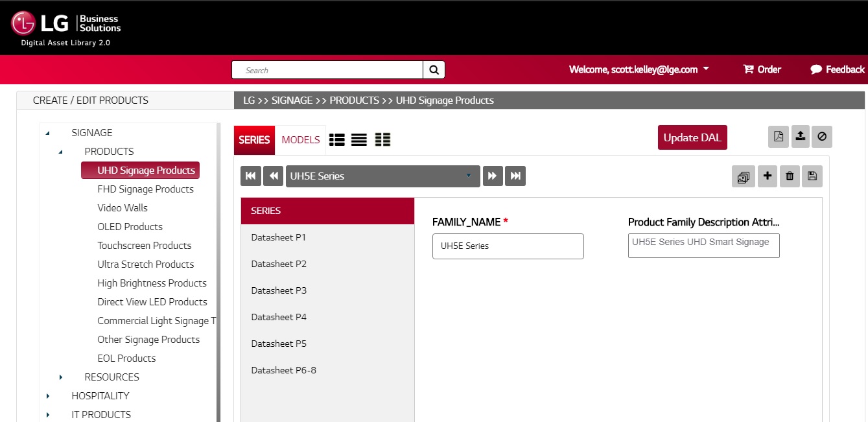Switch to the MODELS tab
The height and width of the screenshot is (422, 868).
pyautogui.click(x=300, y=139)
